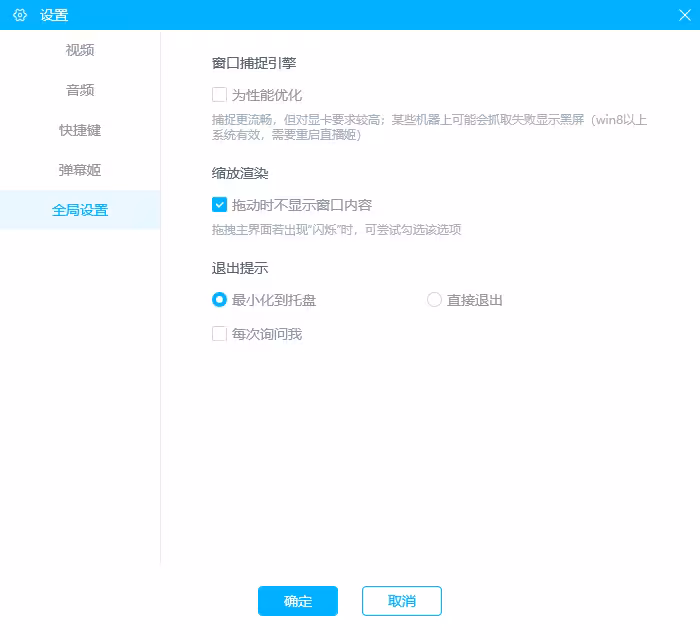Switch to the 音频 settings tab
700x640 pixels.
pos(80,90)
